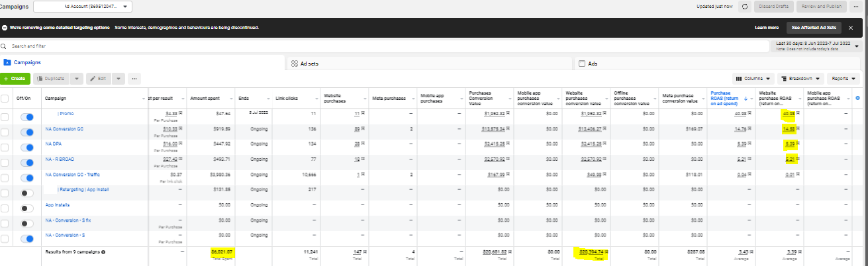This screenshot has height=266, width=868.
Task: Switch to the Ads tab
Action: pyautogui.click(x=593, y=64)
